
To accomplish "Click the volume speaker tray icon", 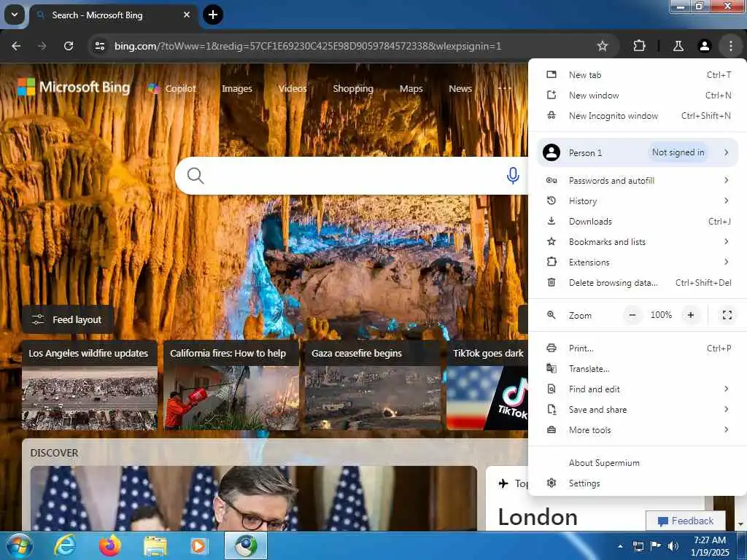I will point(673,546).
